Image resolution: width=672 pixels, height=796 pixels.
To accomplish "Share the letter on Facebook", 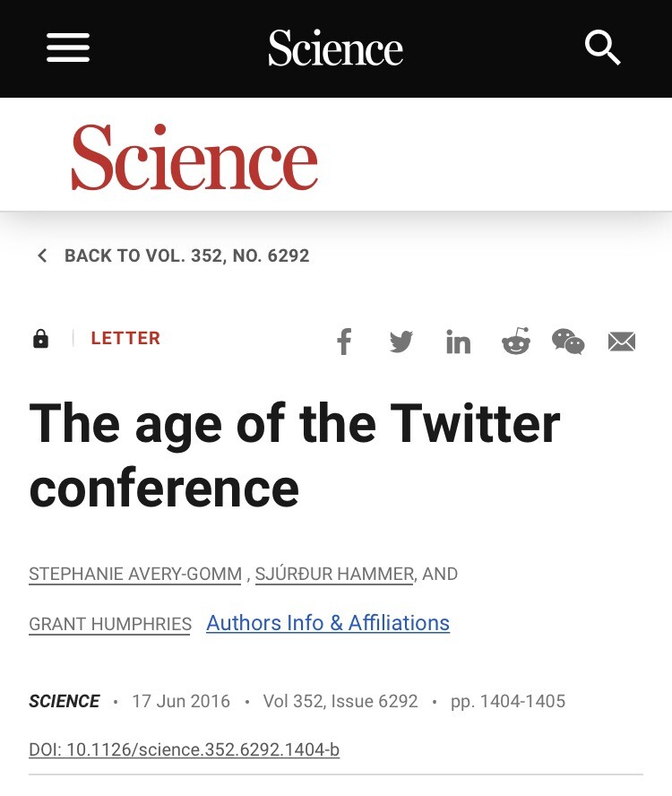I will point(344,342).
